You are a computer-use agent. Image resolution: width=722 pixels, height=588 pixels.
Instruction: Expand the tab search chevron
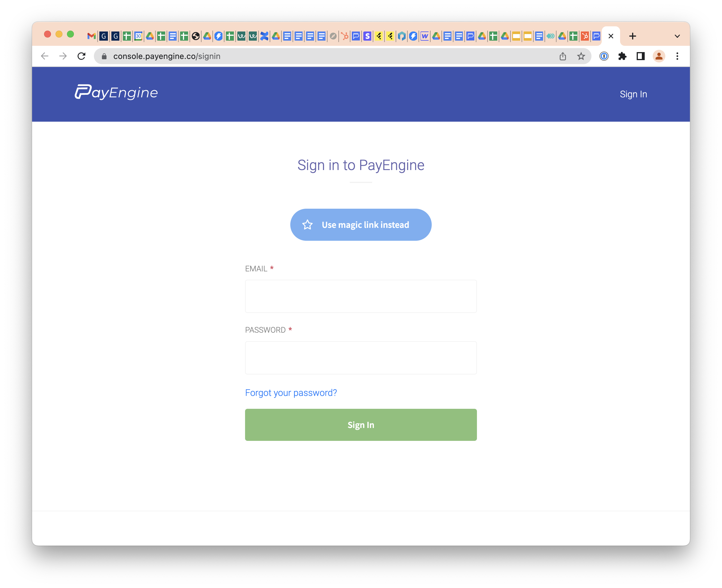[677, 36]
